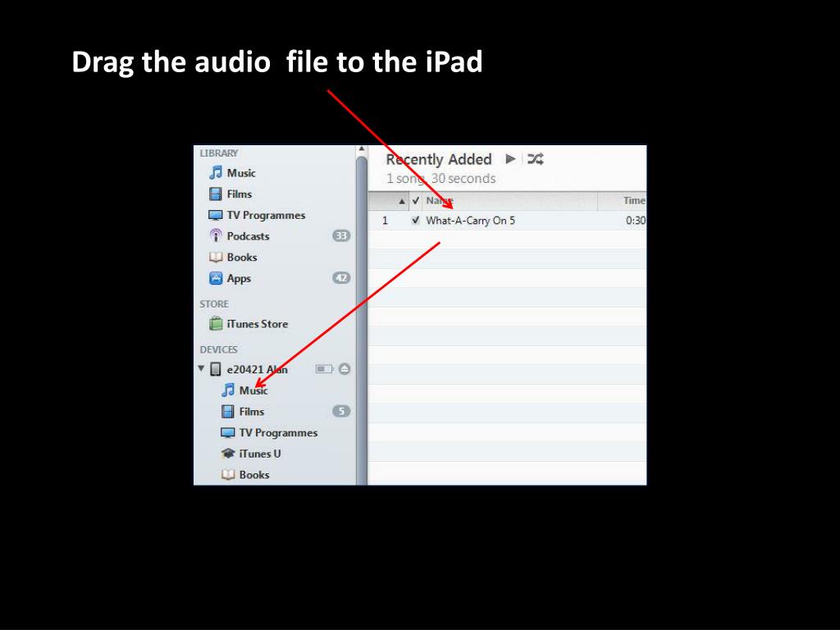Shuffle the Recently Added playlist
Viewport: 840px width, 630px height.
(x=535, y=158)
